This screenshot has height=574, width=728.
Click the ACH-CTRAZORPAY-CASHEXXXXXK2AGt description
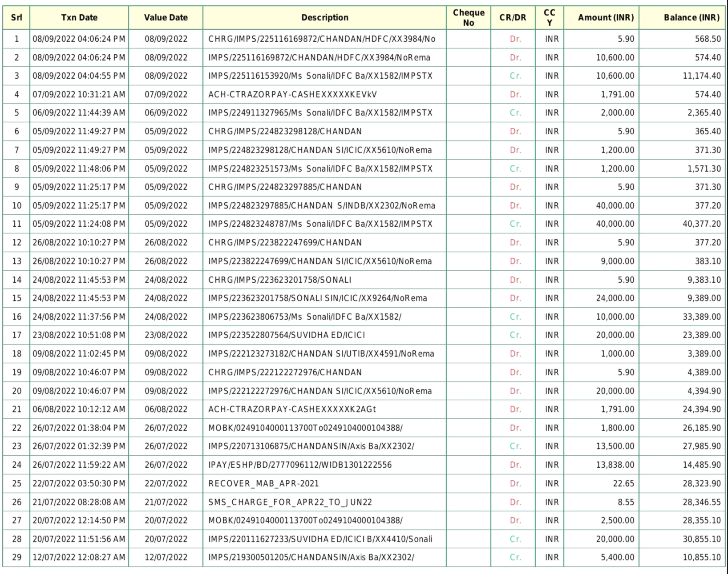pos(292,409)
